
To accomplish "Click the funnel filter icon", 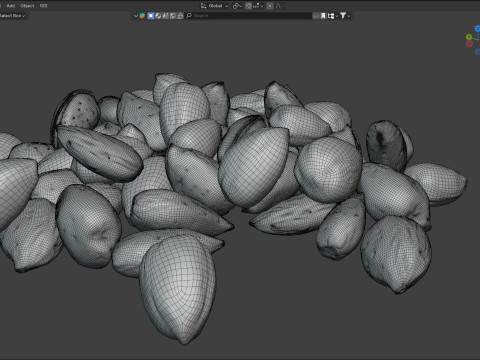I will pyautogui.click(x=343, y=16).
